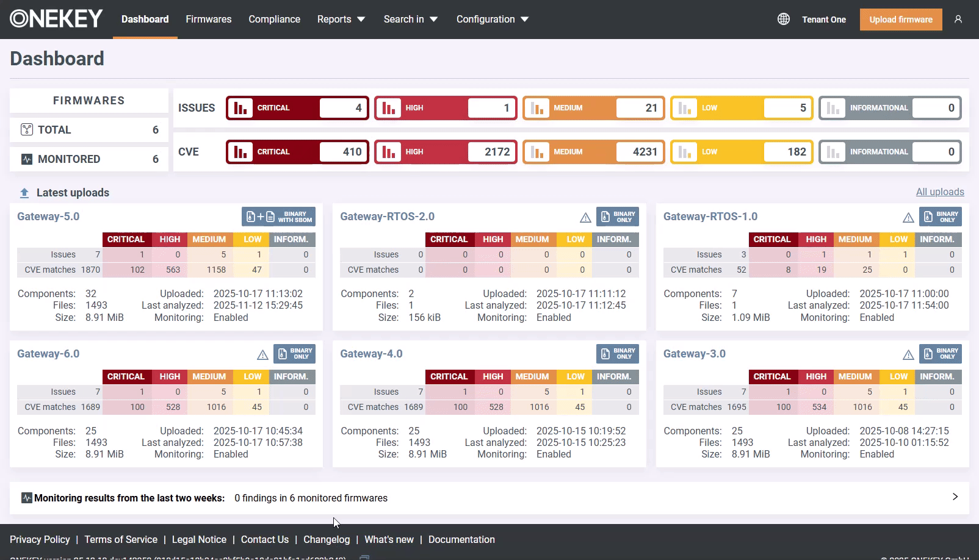The height and width of the screenshot is (560, 979).
Task: Select the Medium CVE severity box
Action: click(x=593, y=152)
